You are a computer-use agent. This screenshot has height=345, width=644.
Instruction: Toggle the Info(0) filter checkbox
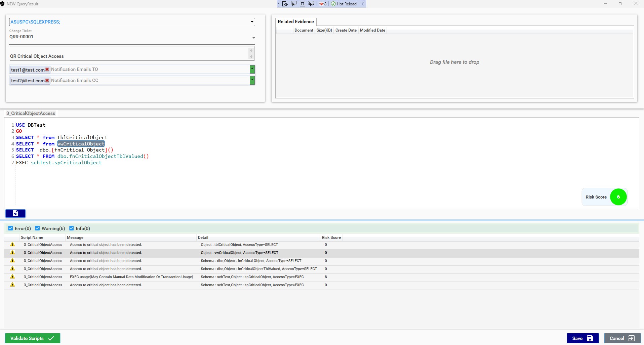[x=72, y=228]
